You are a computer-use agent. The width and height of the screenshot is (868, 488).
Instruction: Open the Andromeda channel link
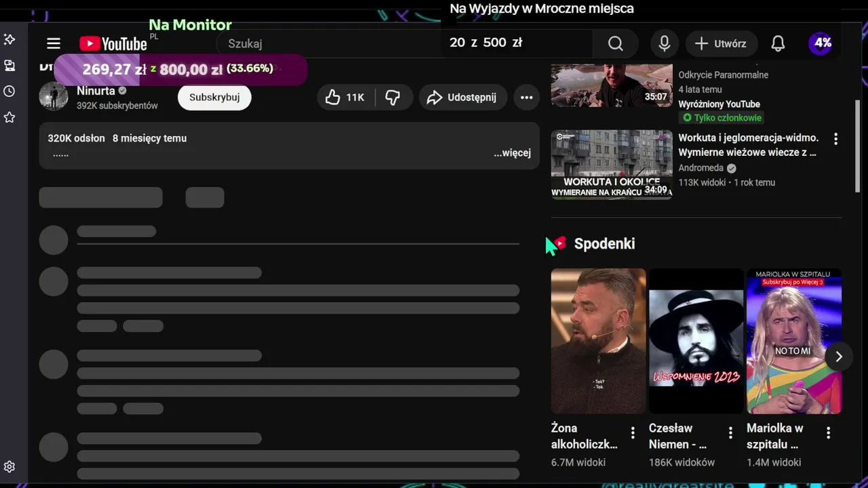pos(701,167)
